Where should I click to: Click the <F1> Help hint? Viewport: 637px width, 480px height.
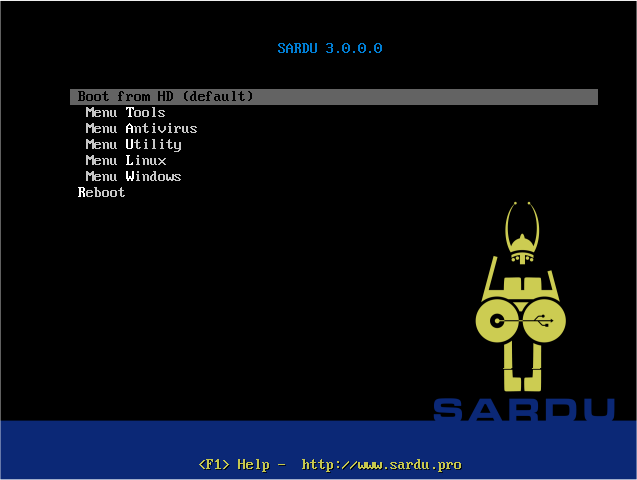coord(234,465)
